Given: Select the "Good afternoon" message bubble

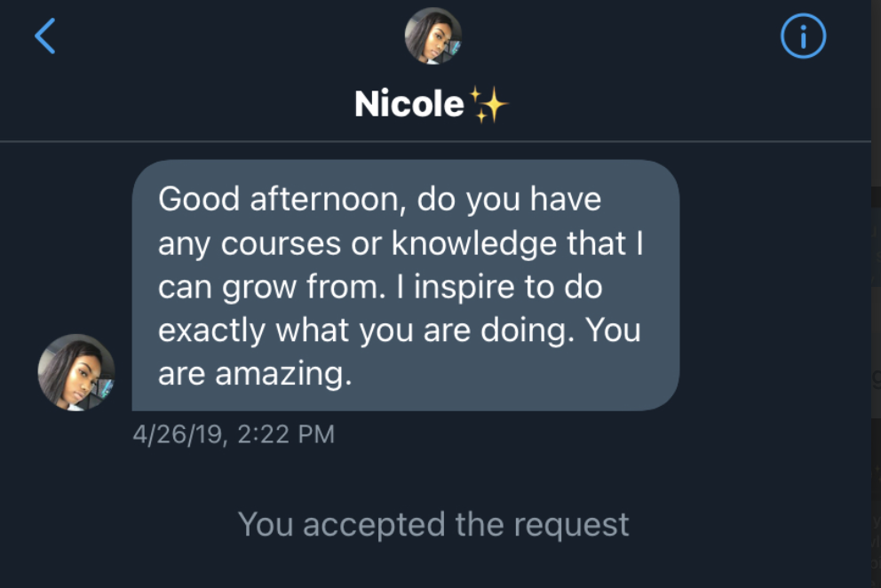Looking at the screenshot, I should tap(405, 285).
